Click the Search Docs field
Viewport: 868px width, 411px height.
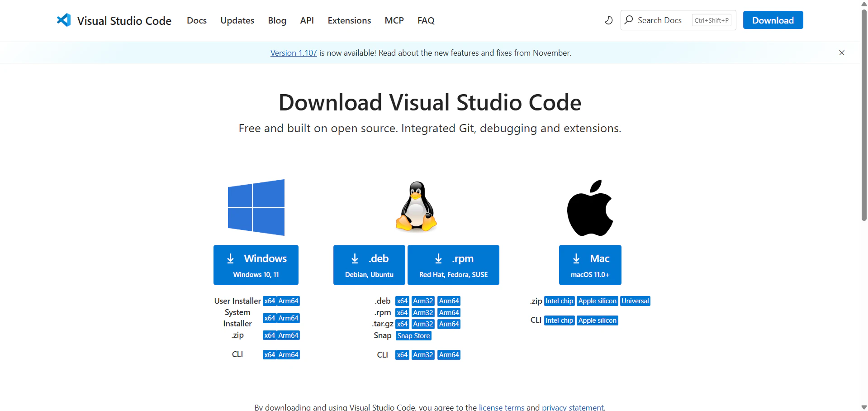tap(678, 20)
